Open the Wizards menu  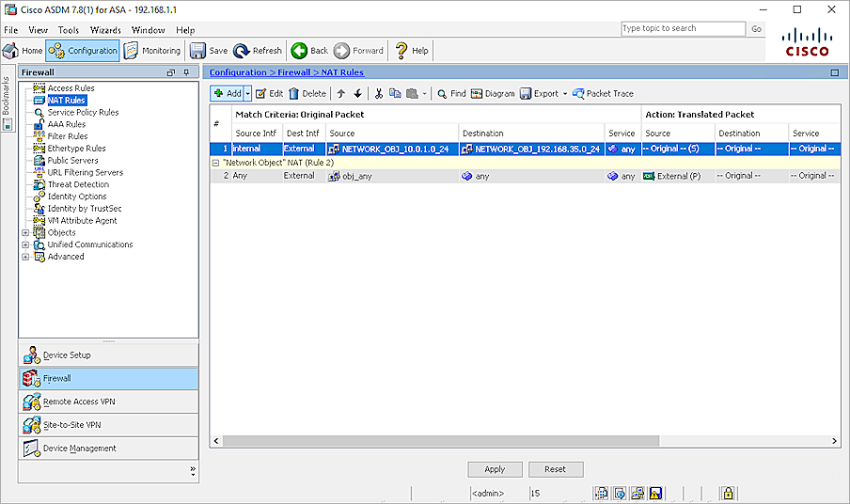[x=105, y=30]
